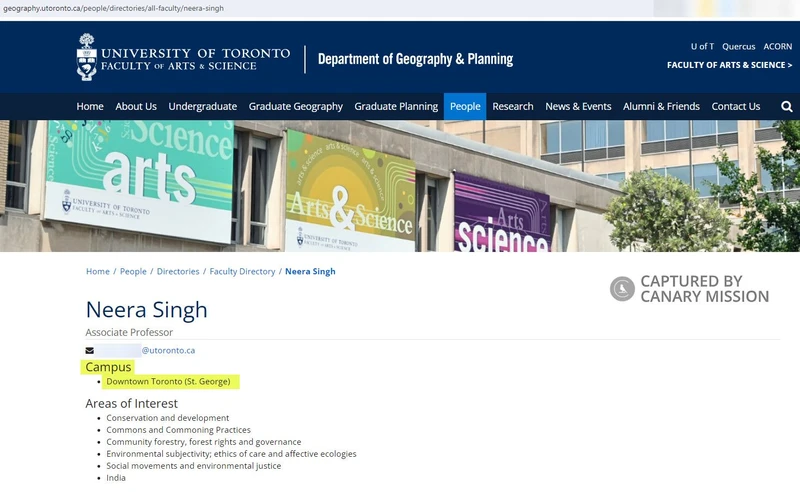Click Neera Singh breadcrumb entry

(x=310, y=272)
